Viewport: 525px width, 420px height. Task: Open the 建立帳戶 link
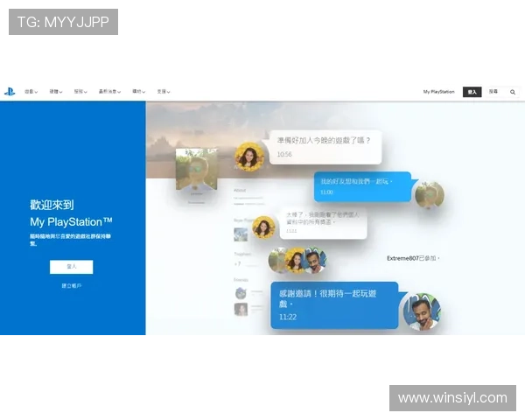(72, 286)
